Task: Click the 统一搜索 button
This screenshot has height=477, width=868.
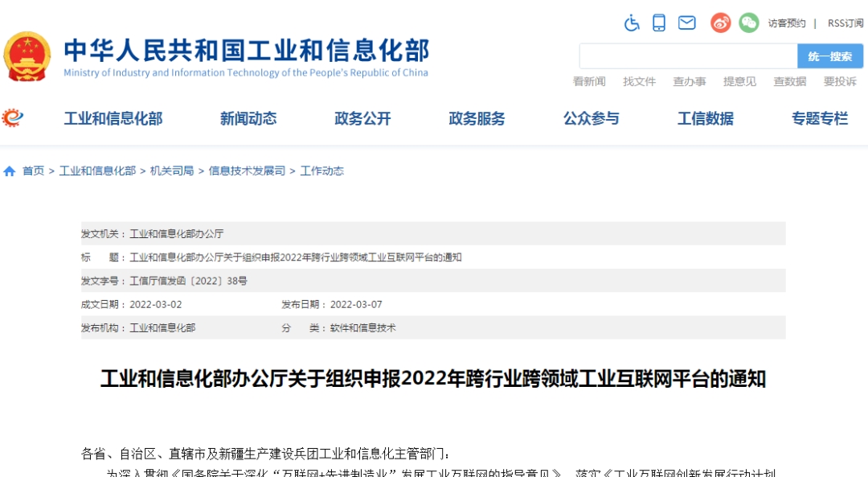Action: click(829, 56)
